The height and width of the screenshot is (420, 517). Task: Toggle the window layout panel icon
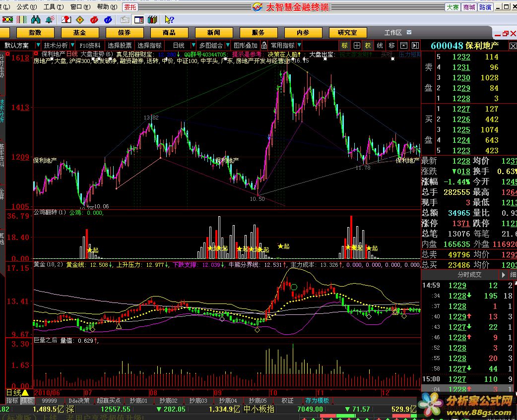[139, 20]
